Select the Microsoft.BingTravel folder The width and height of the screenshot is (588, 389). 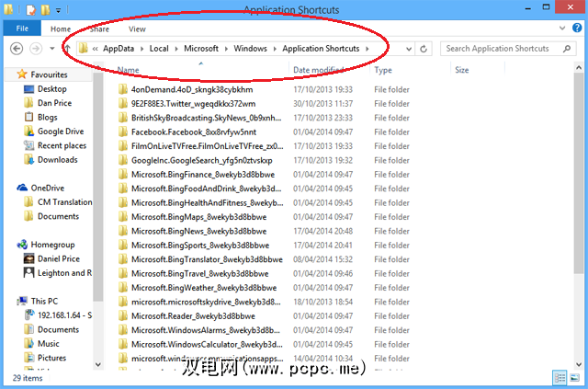coord(200,274)
